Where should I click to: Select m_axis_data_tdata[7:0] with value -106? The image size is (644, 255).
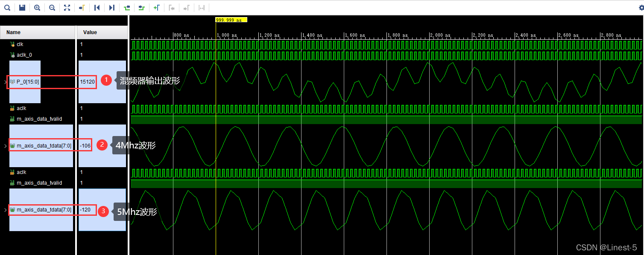click(x=44, y=145)
